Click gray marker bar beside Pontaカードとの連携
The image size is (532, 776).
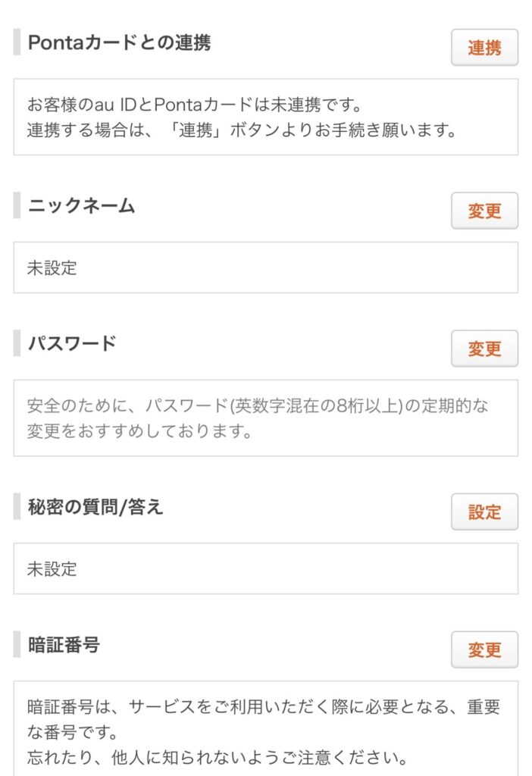click(17, 42)
